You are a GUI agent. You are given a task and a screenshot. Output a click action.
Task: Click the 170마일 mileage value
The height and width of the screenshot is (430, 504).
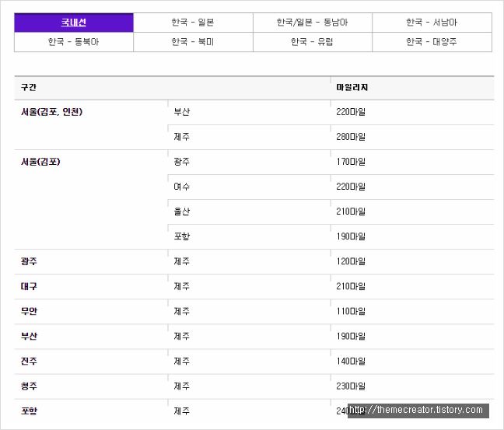coord(351,162)
